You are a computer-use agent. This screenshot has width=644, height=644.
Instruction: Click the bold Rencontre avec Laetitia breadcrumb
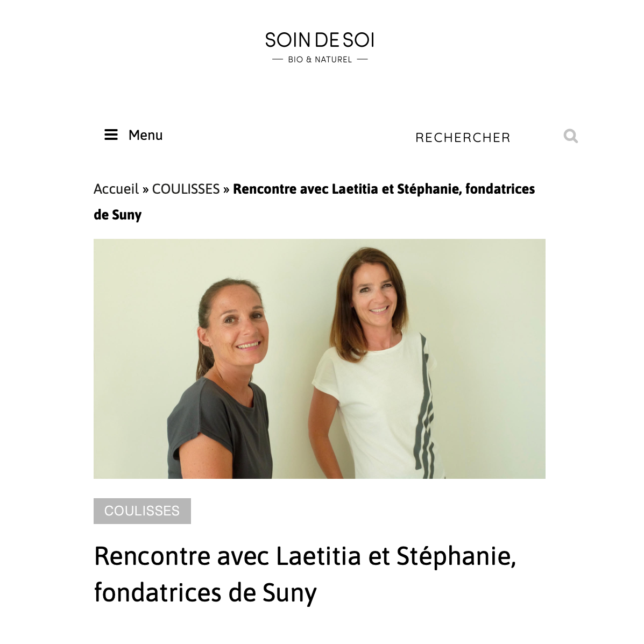click(x=384, y=189)
